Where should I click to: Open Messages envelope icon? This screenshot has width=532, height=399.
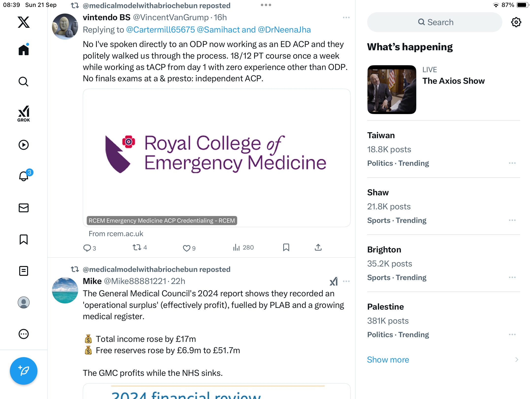(x=24, y=208)
